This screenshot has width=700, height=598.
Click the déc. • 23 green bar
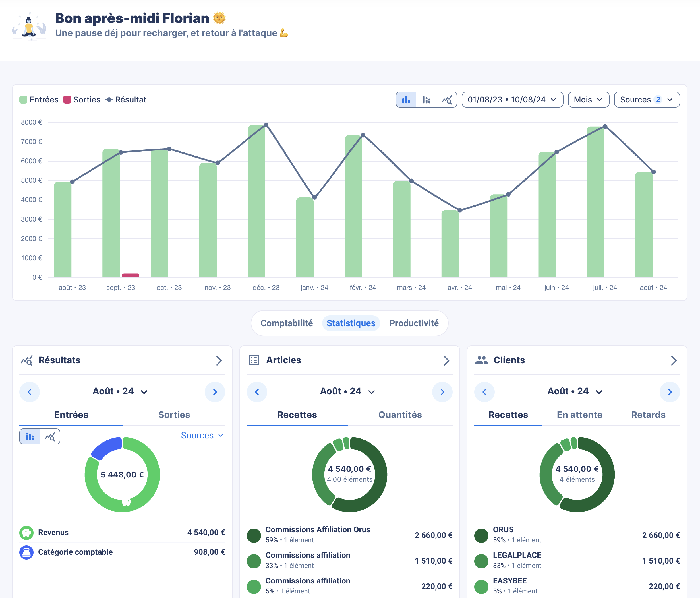256,201
